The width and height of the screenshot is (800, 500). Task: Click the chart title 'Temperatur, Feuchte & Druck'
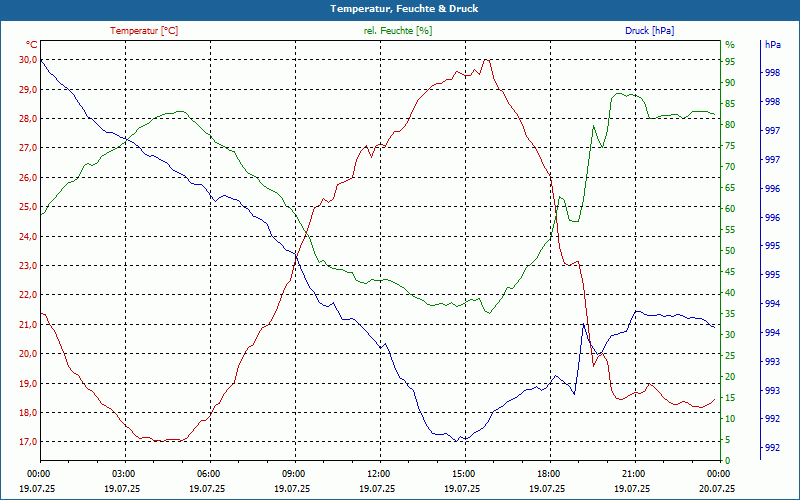click(404, 9)
